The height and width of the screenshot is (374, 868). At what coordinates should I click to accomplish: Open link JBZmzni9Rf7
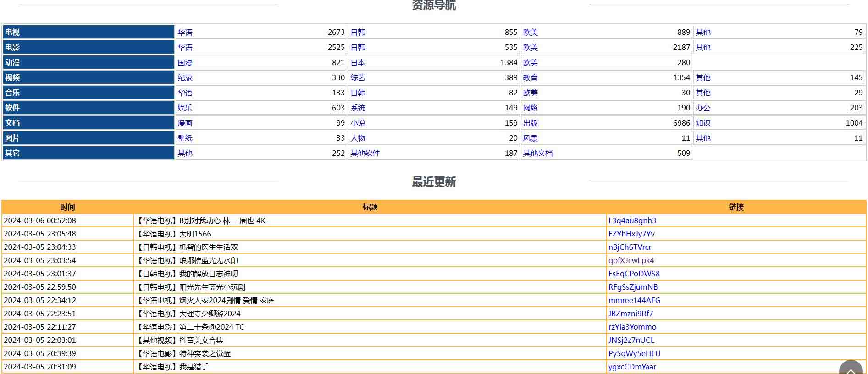coord(630,313)
